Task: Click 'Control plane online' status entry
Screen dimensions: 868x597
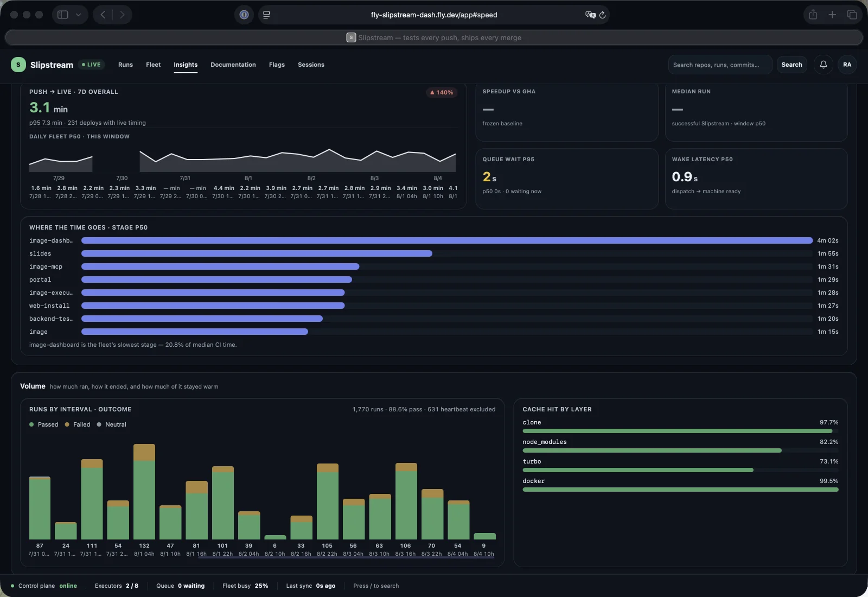Action: 44,586
